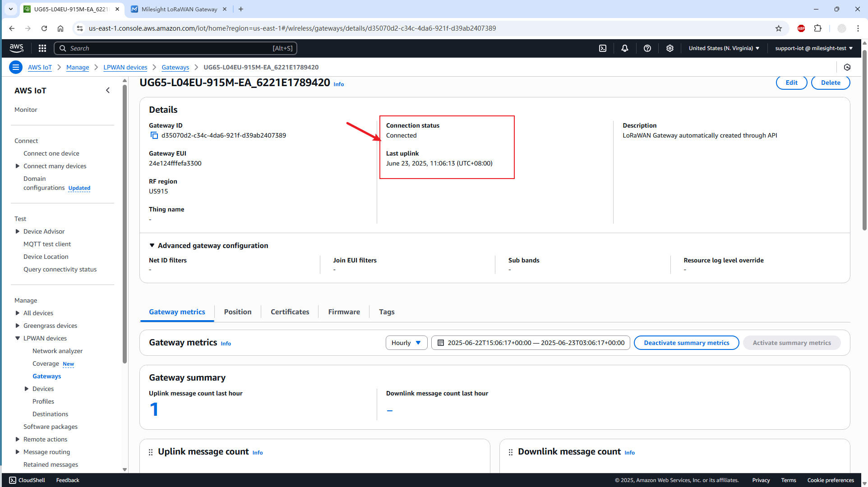
Task: Open the United States (N. Virginia) region dropdown
Action: 724,48
